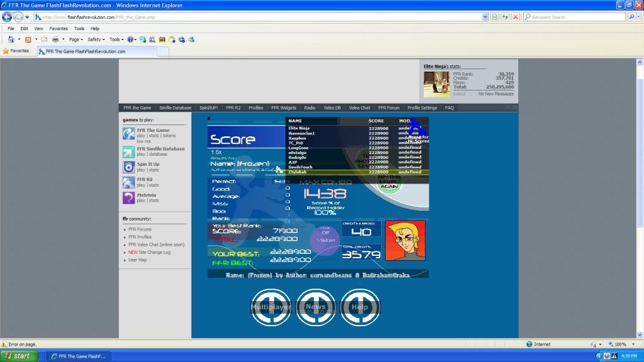
Task: Open the Safety dropdown menu
Action: [96, 39]
